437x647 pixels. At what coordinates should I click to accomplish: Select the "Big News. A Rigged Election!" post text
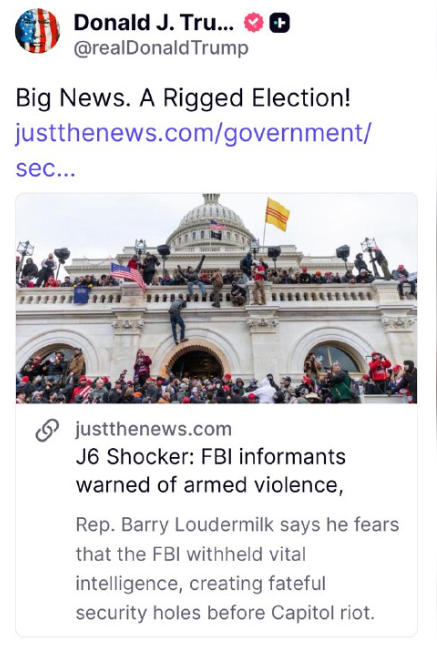[x=183, y=98]
